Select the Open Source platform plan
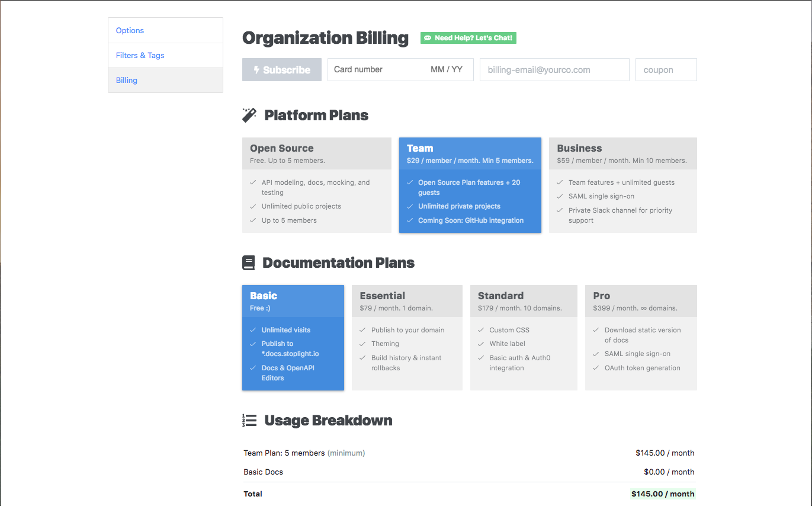The image size is (812, 506). point(316,185)
